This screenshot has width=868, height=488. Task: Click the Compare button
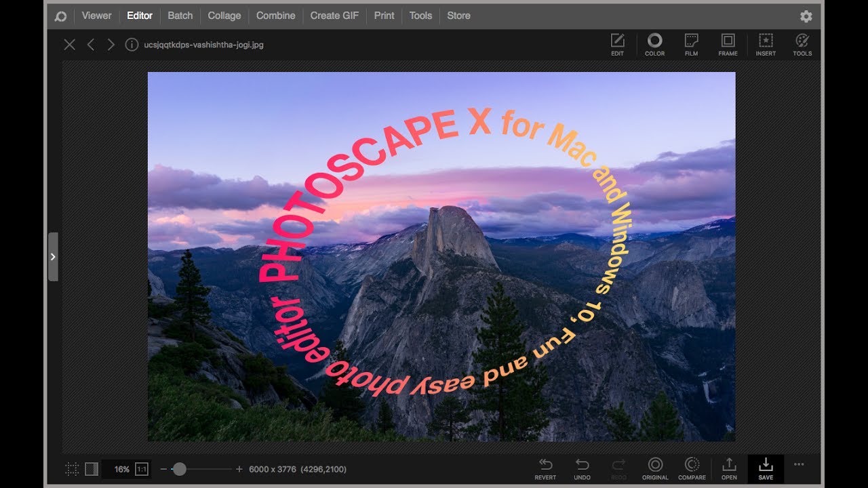tap(692, 469)
